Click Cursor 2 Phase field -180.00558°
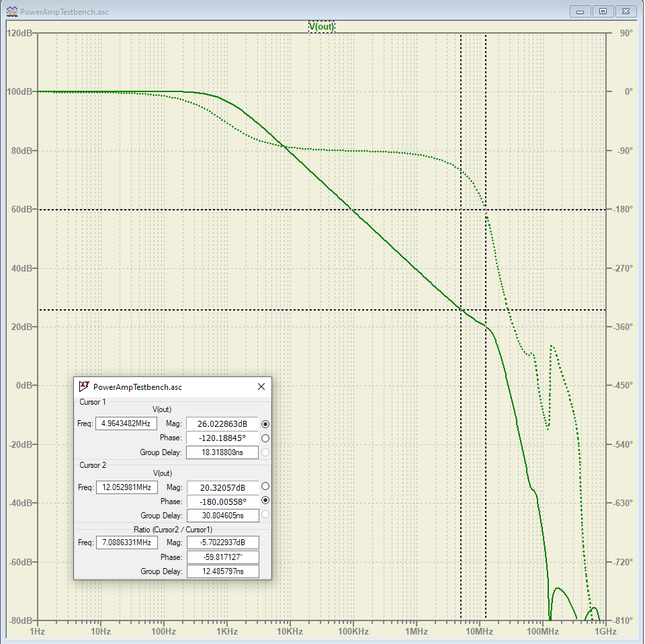The width and height of the screenshot is (645, 644). point(222,501)
